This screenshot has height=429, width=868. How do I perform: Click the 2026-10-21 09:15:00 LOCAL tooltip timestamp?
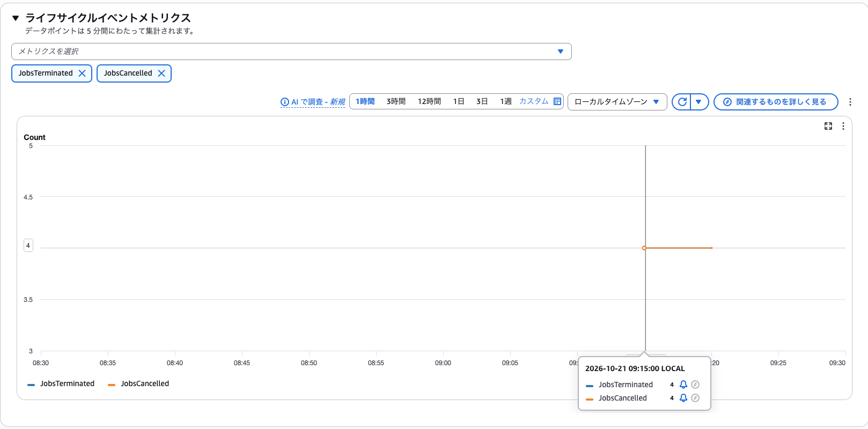[x=635, y=368]
